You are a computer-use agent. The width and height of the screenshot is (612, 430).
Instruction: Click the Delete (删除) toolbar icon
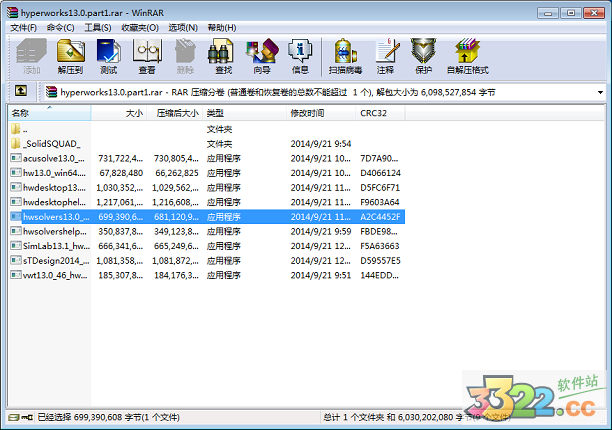(x=185, y=51)
